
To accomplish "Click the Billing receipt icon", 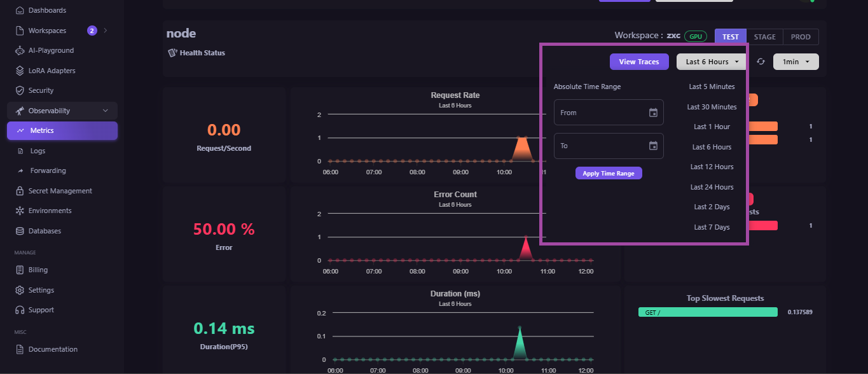I will click(x=20, y=270).
